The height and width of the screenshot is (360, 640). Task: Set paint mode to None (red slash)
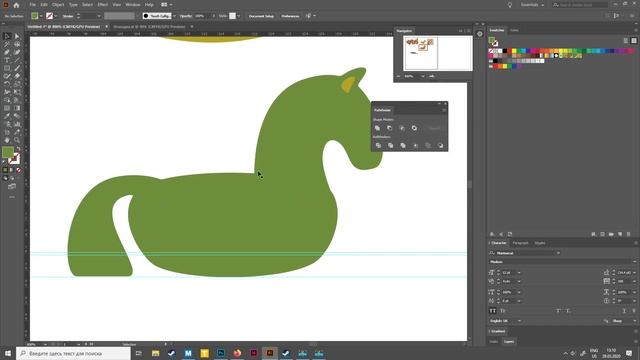(x=19, y=170)
